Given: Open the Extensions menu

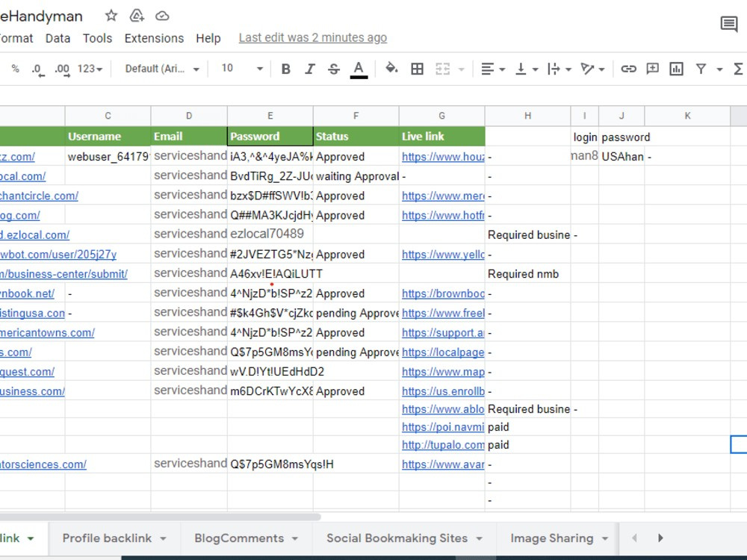Looking at the screenshot, I should point(154,38).
